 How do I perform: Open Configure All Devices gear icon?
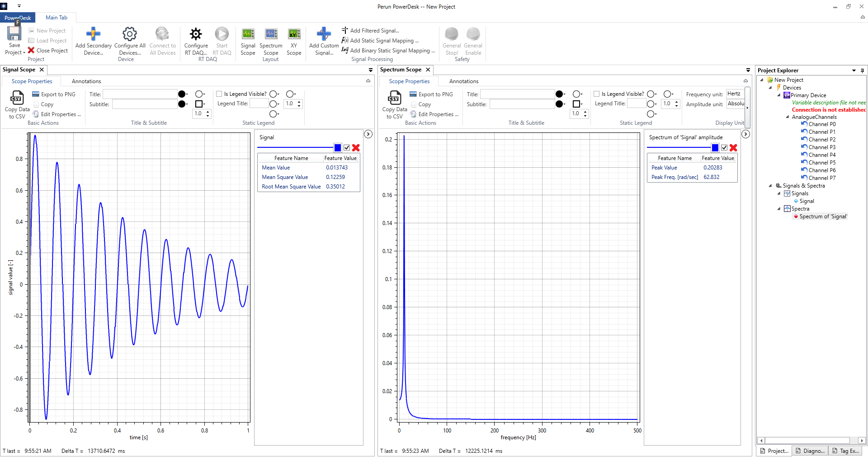point(130,34)
